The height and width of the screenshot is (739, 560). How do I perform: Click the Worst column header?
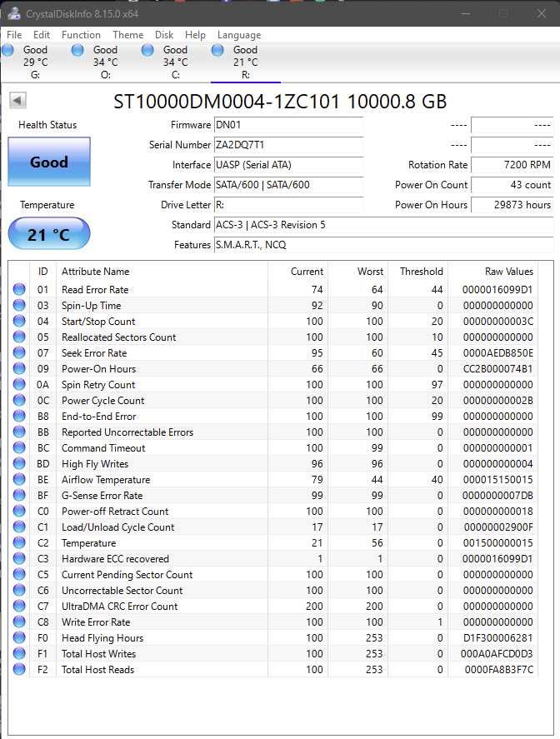[x=357, y=272]
